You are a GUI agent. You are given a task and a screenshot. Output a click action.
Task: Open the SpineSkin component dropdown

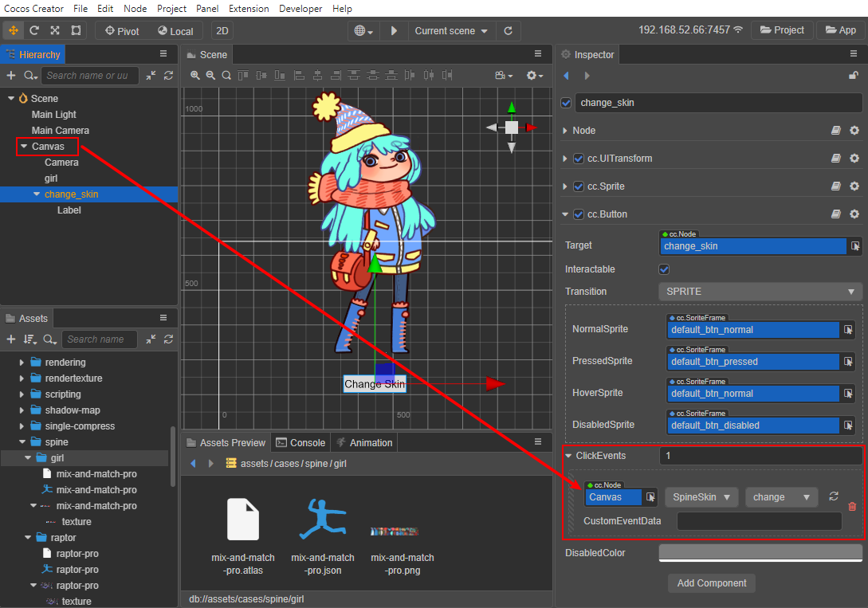(x=701, y=497)
